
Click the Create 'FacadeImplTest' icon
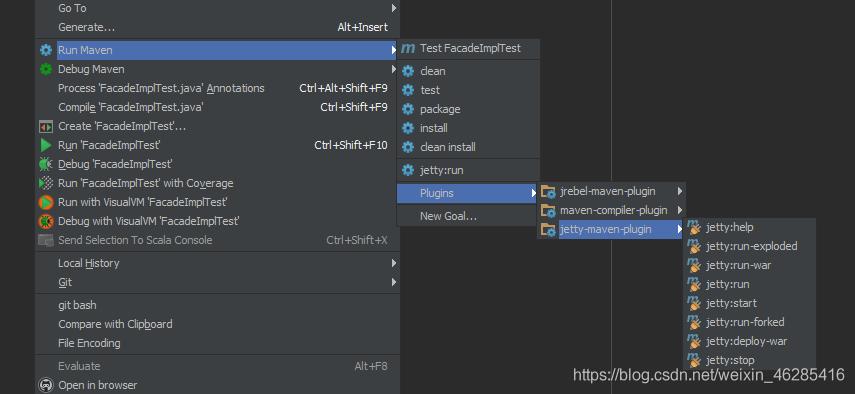tap(46, 126)
